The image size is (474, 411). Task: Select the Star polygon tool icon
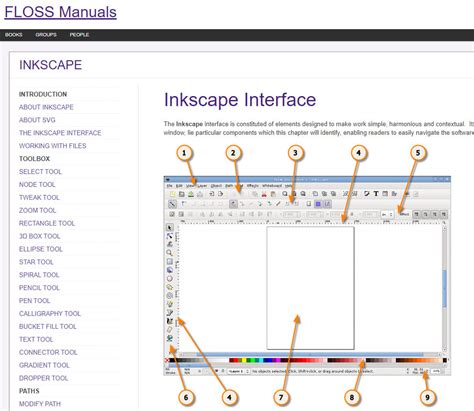(170, 287)
